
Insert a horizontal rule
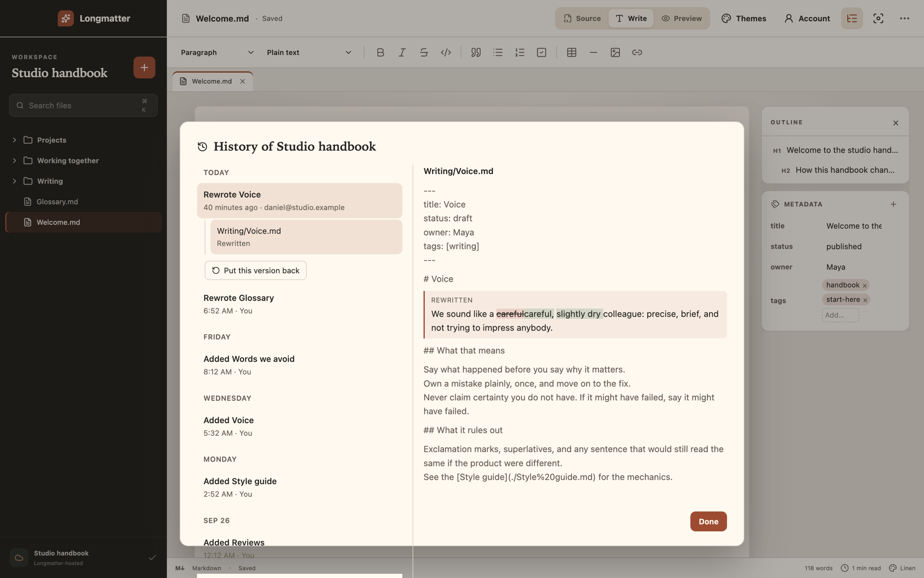(593, 52)
